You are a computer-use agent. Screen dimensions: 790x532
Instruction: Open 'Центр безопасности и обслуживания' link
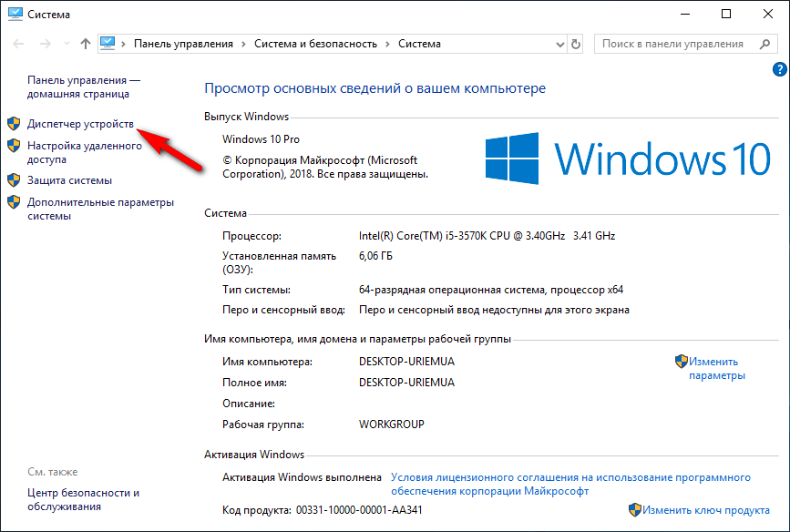84,500
